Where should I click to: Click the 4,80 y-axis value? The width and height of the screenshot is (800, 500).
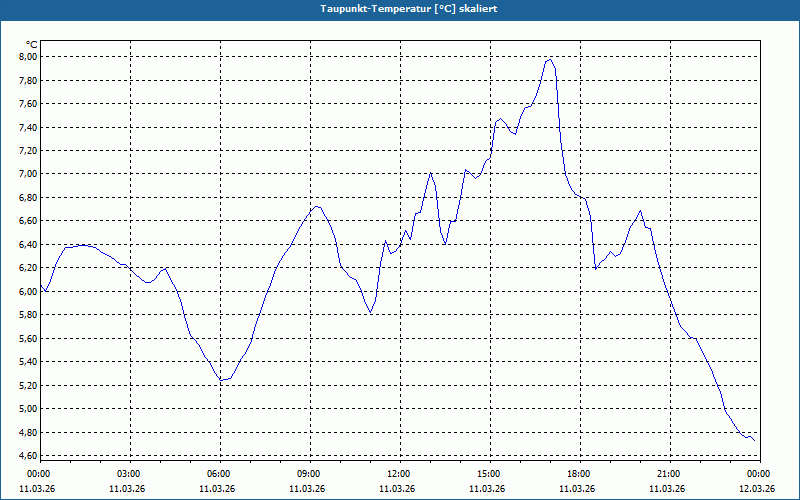tap(29, 432)
